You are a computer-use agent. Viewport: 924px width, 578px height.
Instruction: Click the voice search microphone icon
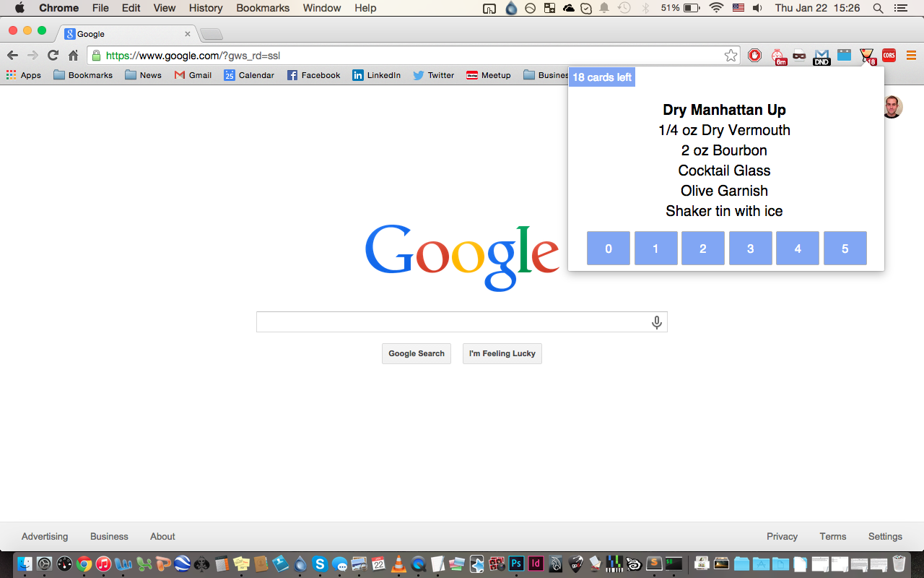coord(657,322)
